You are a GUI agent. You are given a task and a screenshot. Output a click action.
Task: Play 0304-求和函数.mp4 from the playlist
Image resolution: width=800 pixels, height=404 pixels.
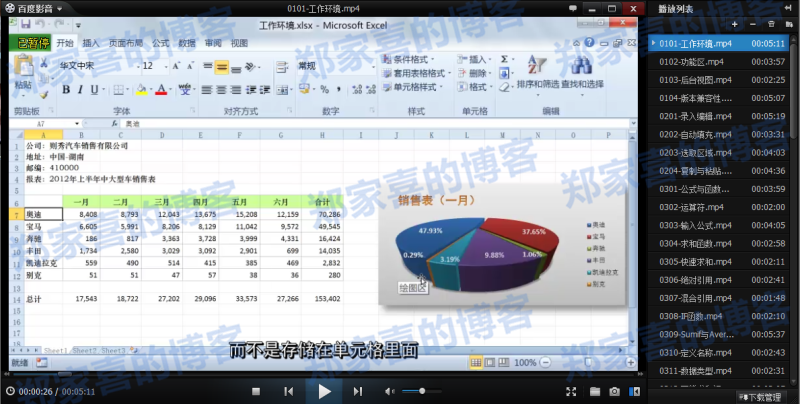[x=720, y=243]
